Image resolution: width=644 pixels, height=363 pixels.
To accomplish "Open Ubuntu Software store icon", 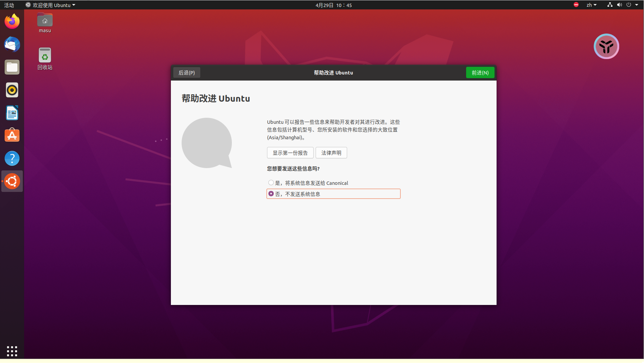I will [12, 136].
